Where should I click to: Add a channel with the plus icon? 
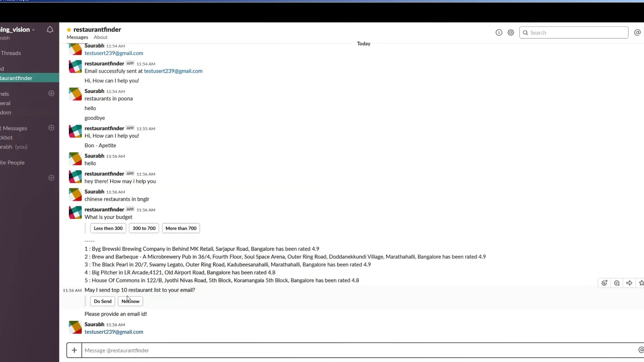[x=51, y=94]
